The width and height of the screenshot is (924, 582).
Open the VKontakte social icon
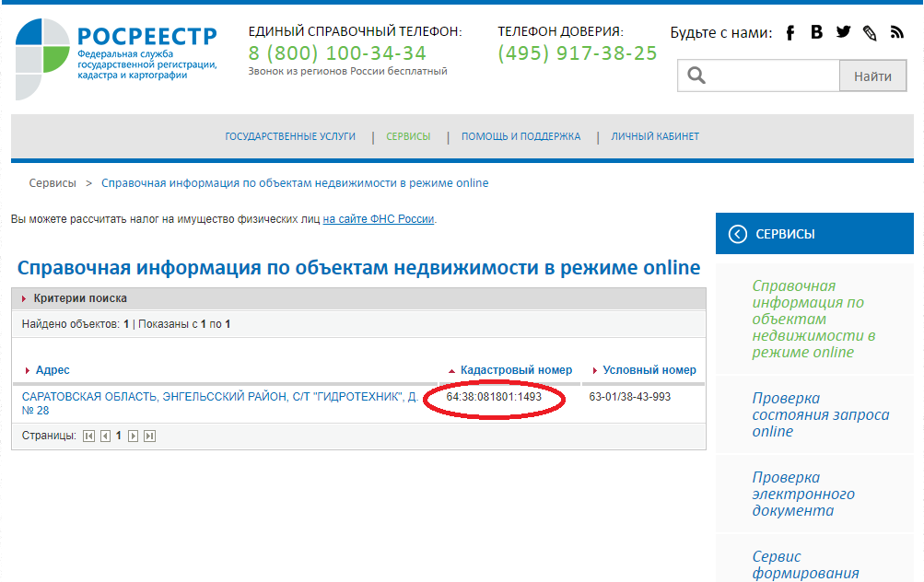(x=816, y=32)
